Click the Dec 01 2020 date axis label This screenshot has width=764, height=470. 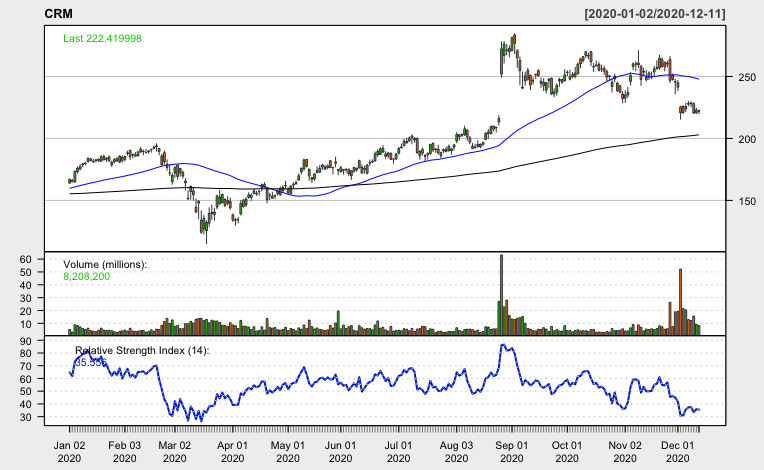[x=677, y=452]
